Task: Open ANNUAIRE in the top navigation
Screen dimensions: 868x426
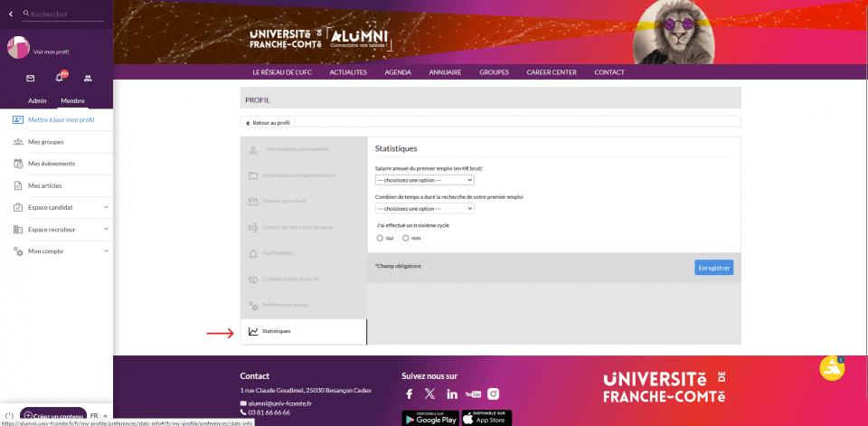Action: tap(445, 72)
